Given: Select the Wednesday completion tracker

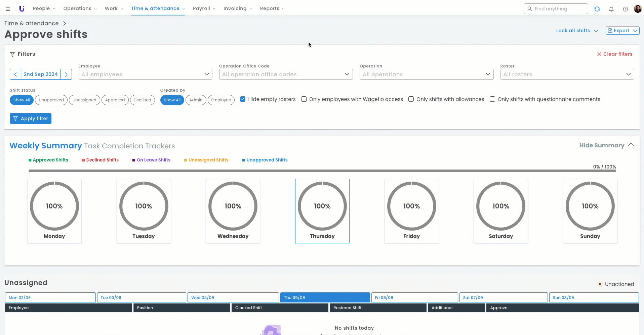Looking at the screenshot, I should pyautogui.click(x=233, y=211).
